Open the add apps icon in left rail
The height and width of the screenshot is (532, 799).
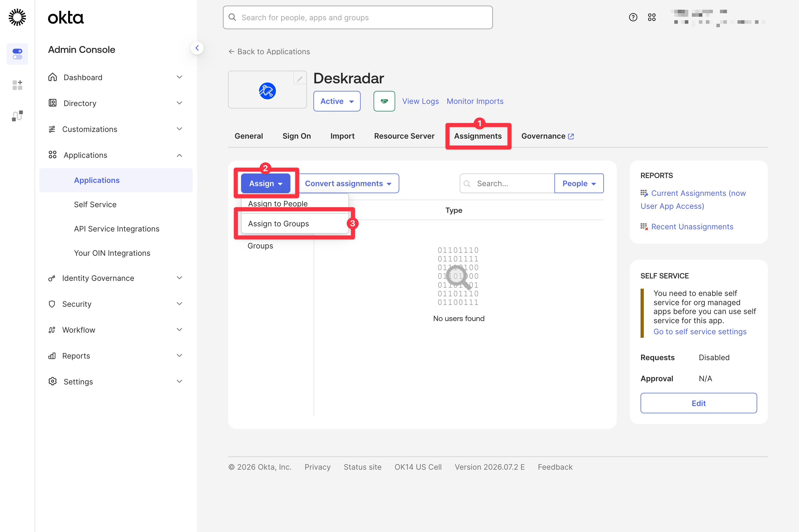point(17,85)
